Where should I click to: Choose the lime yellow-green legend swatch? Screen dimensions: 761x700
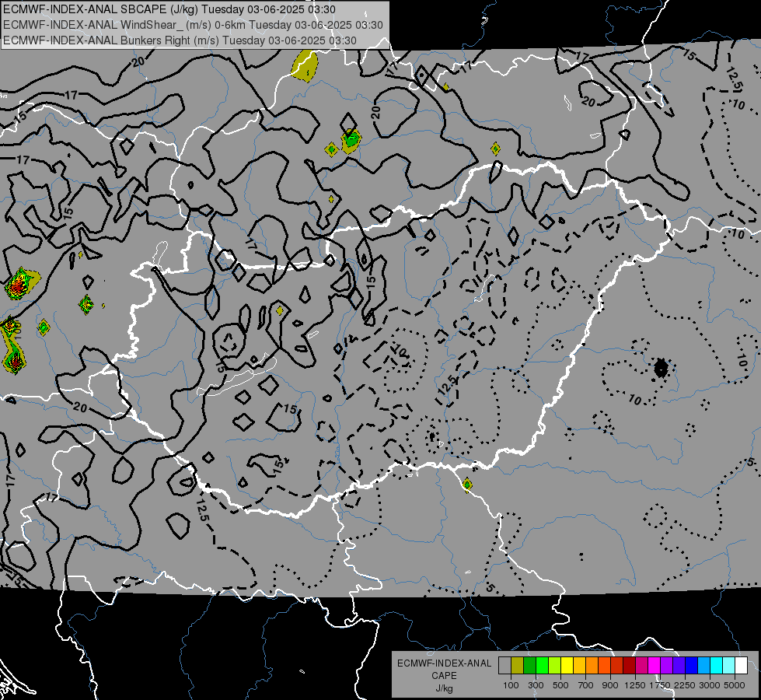(x=554, y=666)
